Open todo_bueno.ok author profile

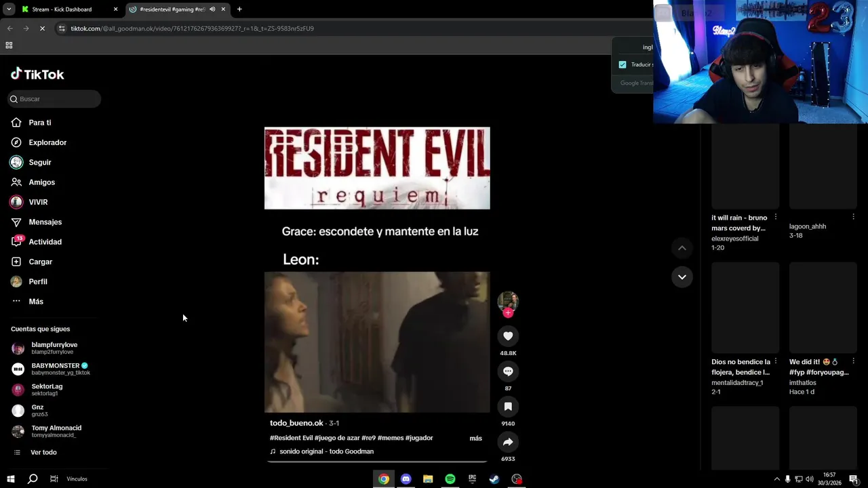296,423
